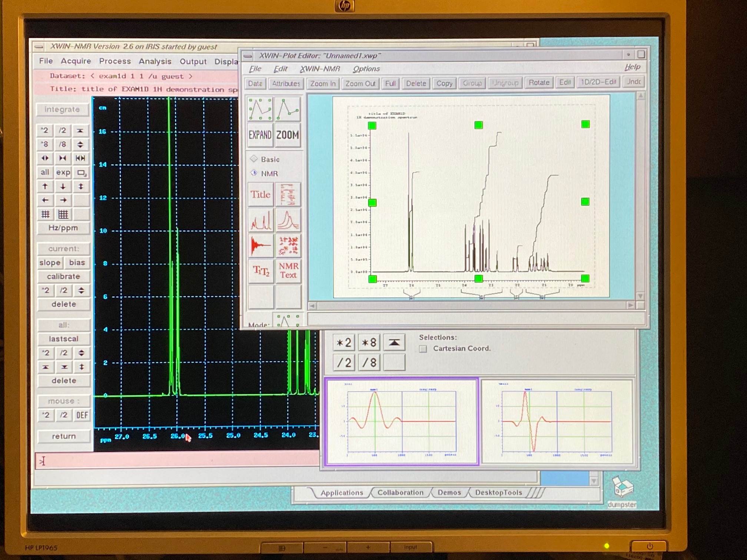Click the Plot Editor horizontal scrollbar right arrow
This screenshot has height=560, width=747.
(x=630, y=306)
